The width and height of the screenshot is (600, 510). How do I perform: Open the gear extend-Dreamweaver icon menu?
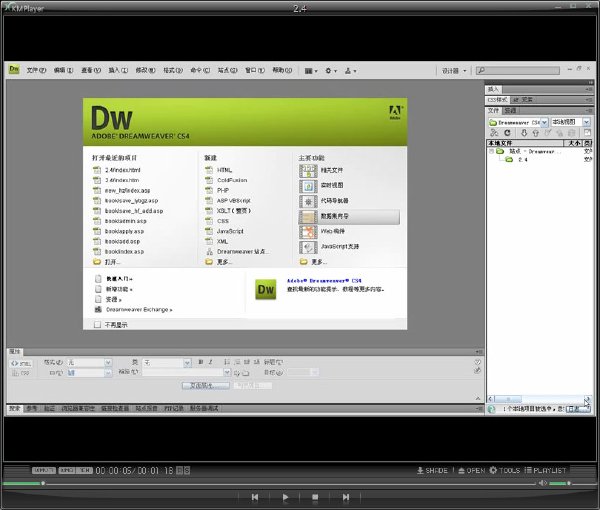(331, 71)
